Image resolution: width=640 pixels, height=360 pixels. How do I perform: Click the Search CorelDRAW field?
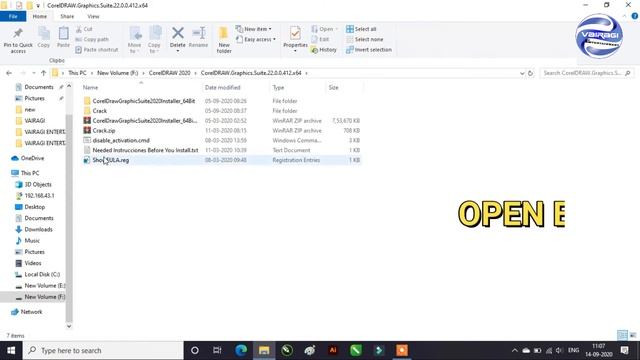587,73
